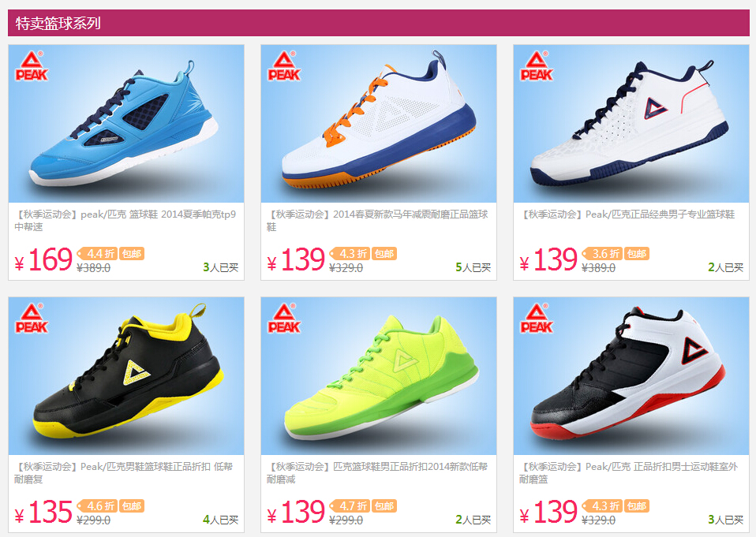756x537 pixels.
Task: Open the Peak/匹克正品经典男子专业篮球鞋 title link
Action: pyautogui.click(x=627, y=214)
